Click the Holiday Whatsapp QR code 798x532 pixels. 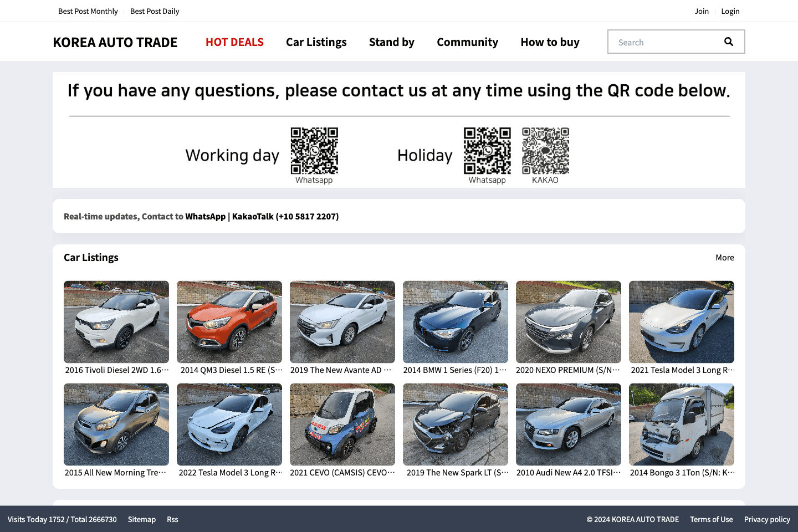tap(487, 150)
